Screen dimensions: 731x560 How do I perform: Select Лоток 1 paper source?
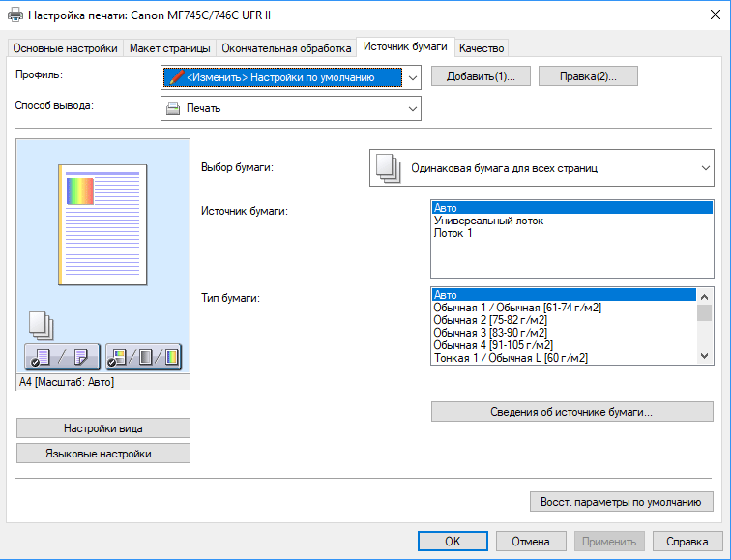tap(572, 233)
